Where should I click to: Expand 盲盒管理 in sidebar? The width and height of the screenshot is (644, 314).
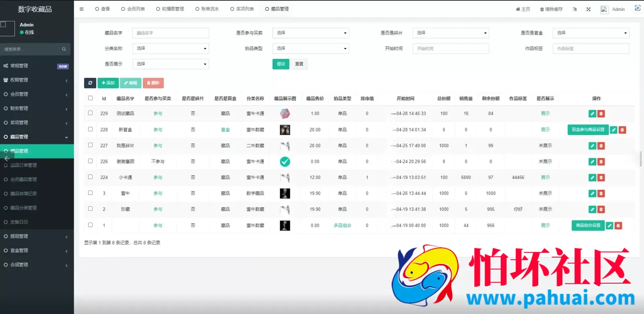pyautogui.click(x=37, y=250)
